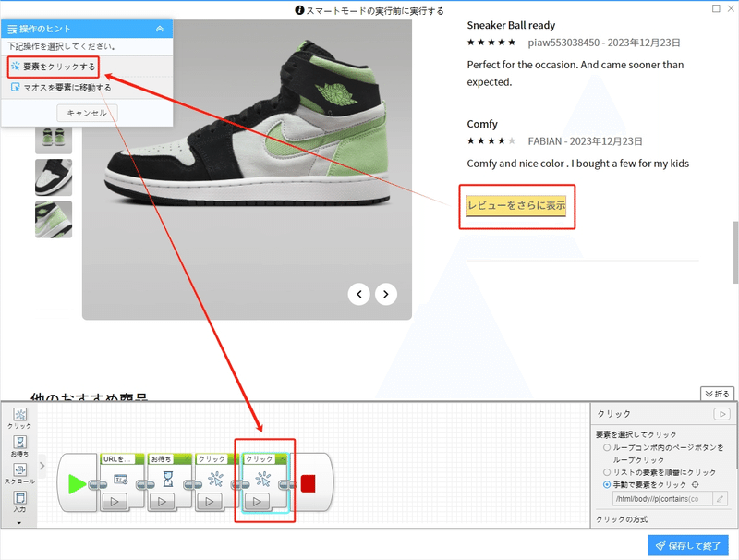The width and height of the screenshot is (739, 560).
Task: Run the 'URLを…' block with its play button
Action: coord(115,502)
